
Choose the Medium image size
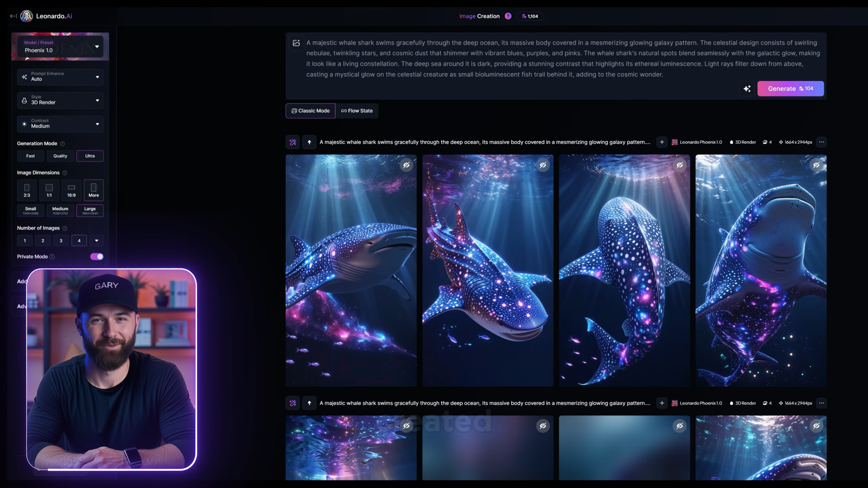pyautogui.click(x=60, y=210)
